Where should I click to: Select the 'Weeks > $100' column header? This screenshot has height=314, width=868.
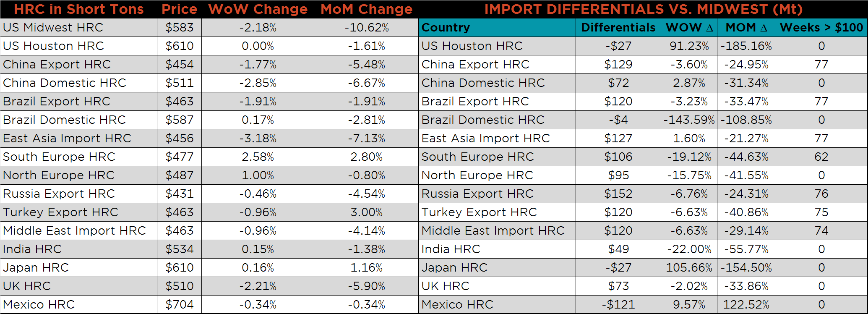[821, 28]
